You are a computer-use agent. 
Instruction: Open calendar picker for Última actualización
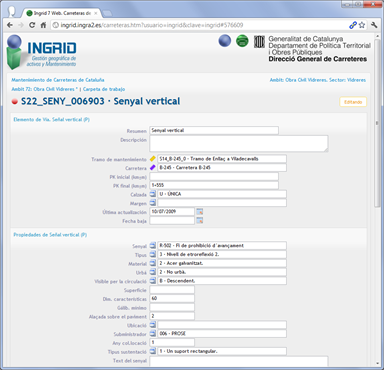coord(199,212)
